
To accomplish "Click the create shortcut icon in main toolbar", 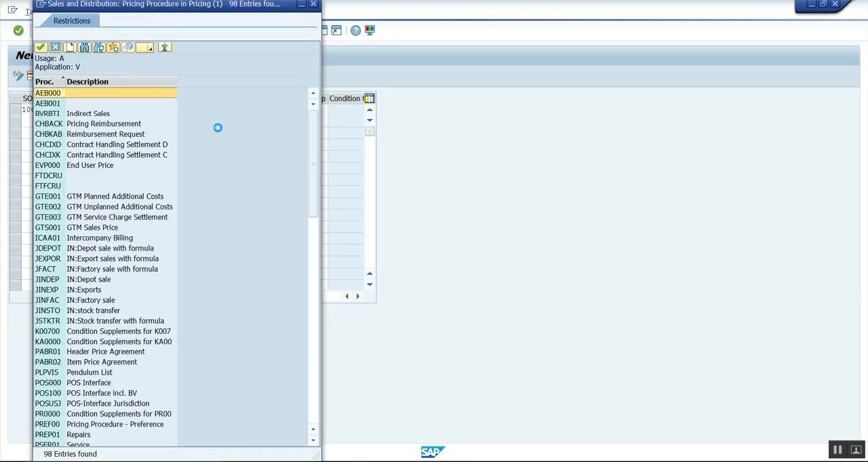I will pyautogui.click(x=336, y=30).
